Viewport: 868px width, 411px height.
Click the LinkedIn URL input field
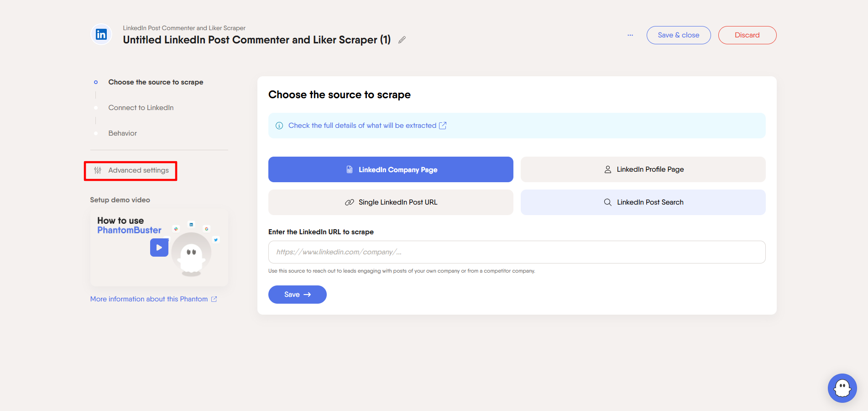click(x=517, y=252)
